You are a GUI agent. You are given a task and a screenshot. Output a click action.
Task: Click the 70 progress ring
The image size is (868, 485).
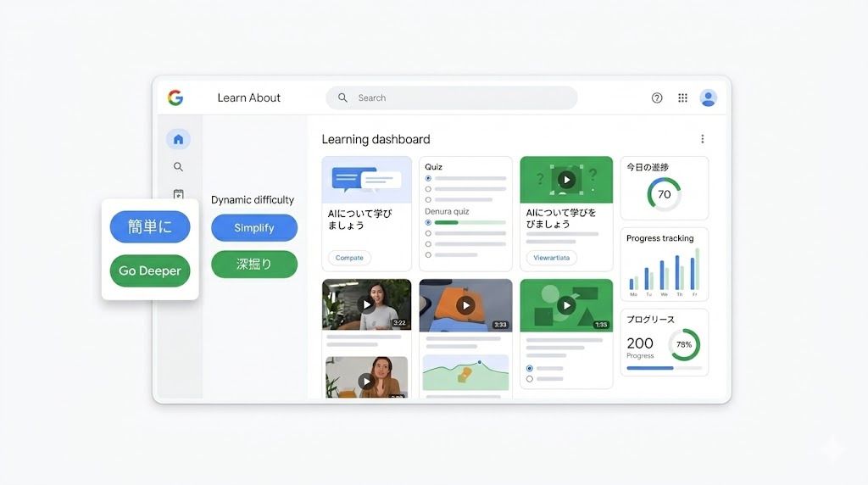pyautogui.click(x=664, y=194)
